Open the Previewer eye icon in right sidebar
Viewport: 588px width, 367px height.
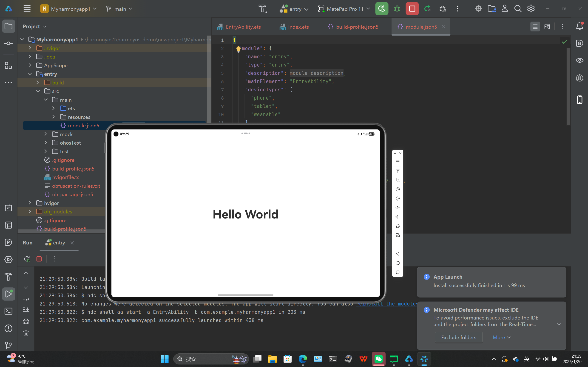579,60
